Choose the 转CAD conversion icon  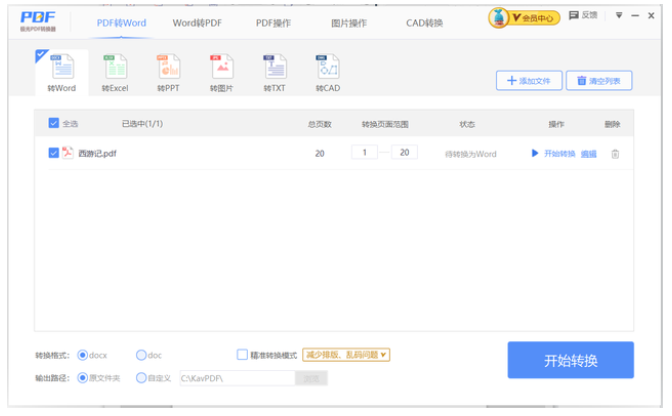click(x=328, y=69)
